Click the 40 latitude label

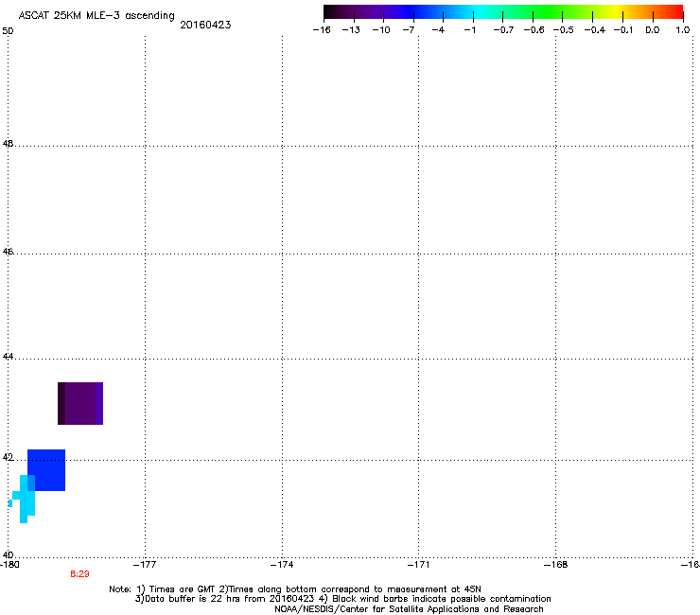8,555
